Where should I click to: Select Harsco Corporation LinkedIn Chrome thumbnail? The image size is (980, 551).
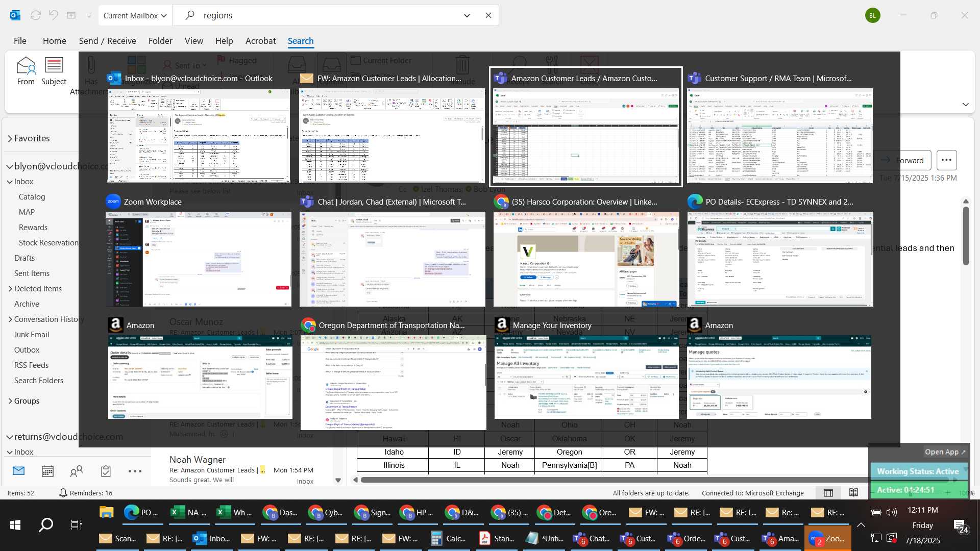click(586, 250)
